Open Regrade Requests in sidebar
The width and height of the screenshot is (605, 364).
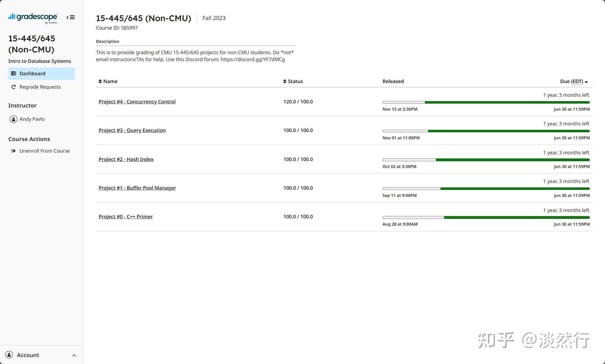[x=40, y=87]
